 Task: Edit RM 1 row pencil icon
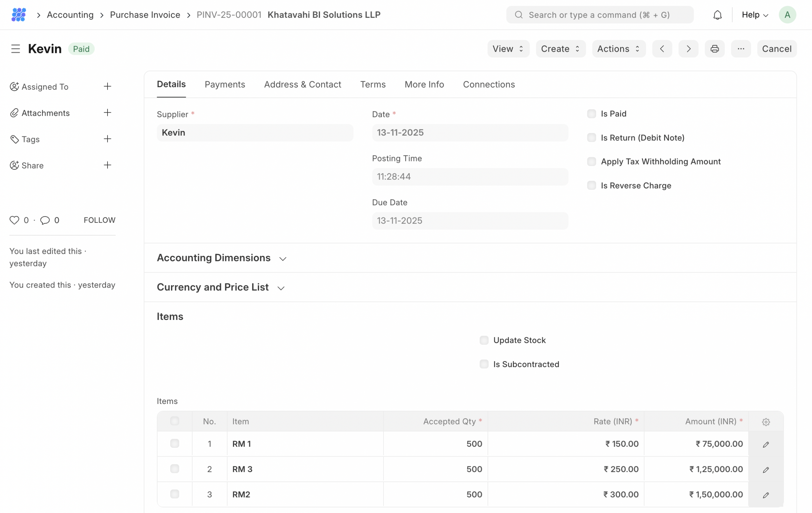tap(766, 444)
